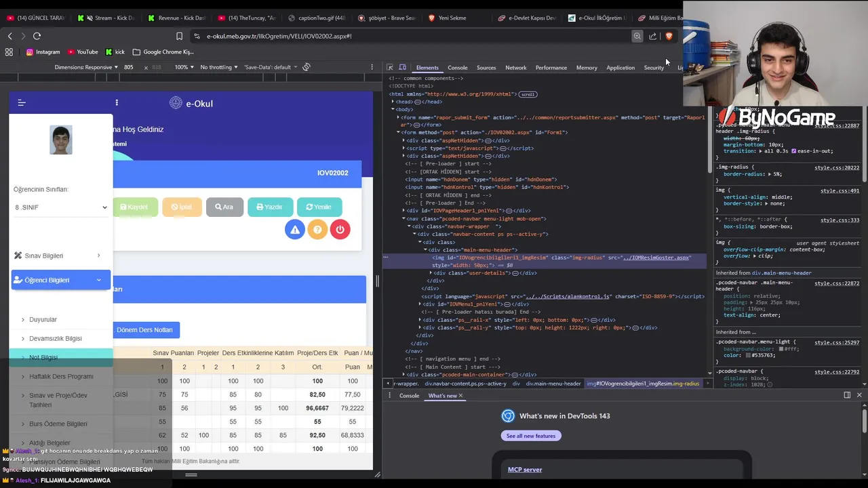Click the viewport width field showing 805

click(130, 67)
